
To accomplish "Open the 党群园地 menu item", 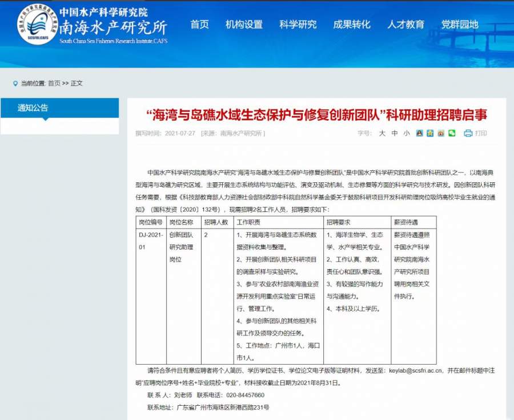I will pos(460,25).
